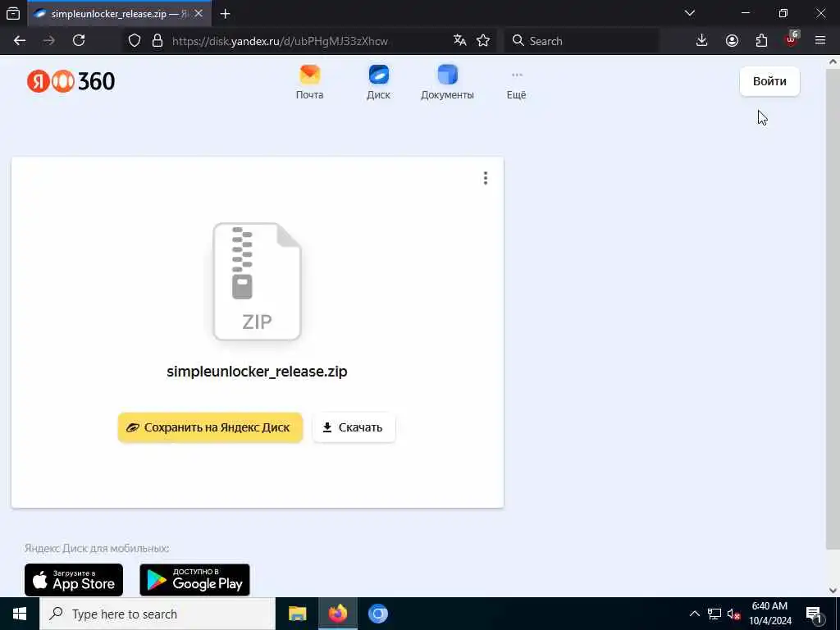Click the Войти sign-in button
The height and width of the screenshot is (630, 840).
pos(769,81)
